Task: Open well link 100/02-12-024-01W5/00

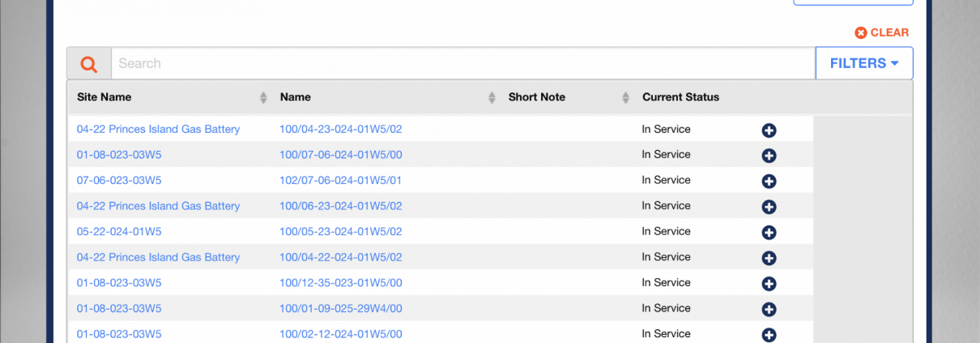Action: [x=340, y=334]
